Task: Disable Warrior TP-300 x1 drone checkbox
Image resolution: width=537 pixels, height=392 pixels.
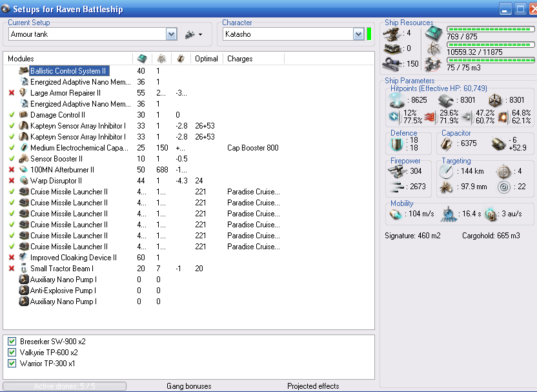Action: point(12,364)
